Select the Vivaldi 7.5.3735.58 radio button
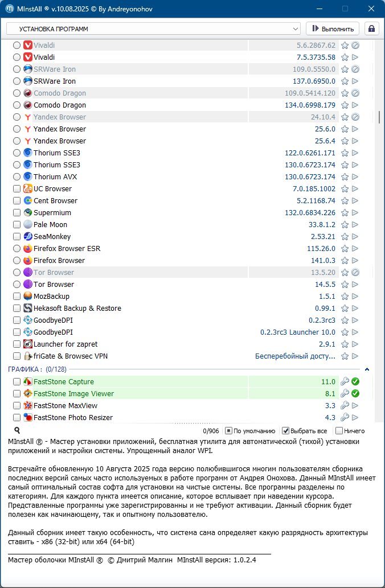The height and width of the screenshot is (588, 385). click(17, 57)
